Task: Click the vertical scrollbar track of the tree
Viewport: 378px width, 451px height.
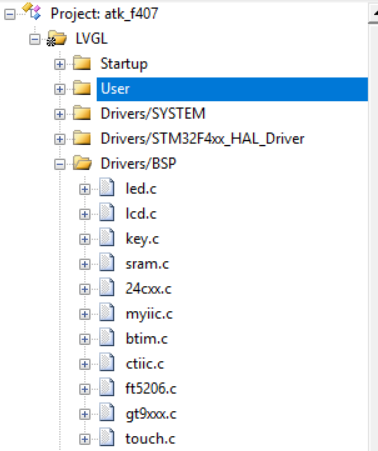Action: click(373, 237)
